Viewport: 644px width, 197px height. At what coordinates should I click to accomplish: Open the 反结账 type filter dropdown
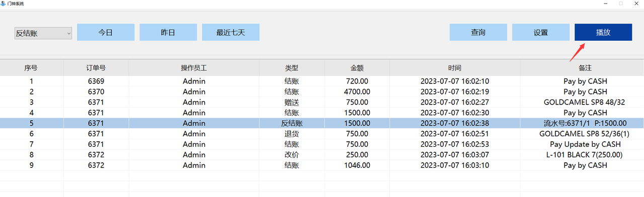tap(43, 33)
